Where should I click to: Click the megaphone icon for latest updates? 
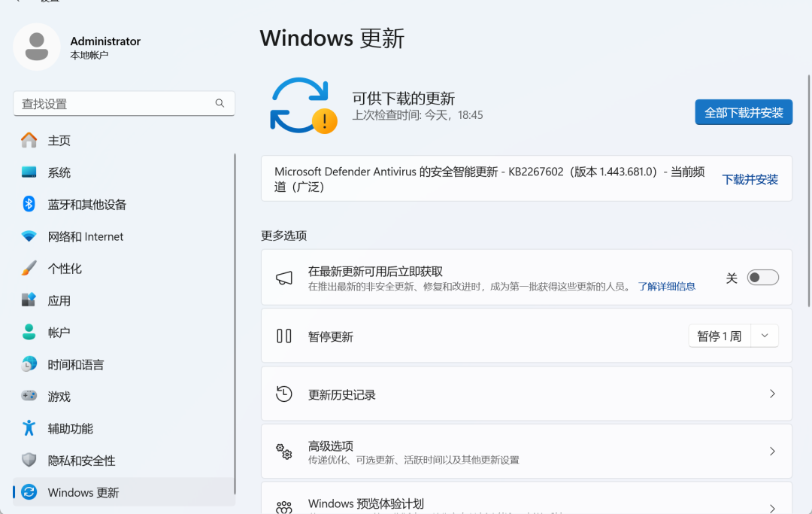click(283, 278)
